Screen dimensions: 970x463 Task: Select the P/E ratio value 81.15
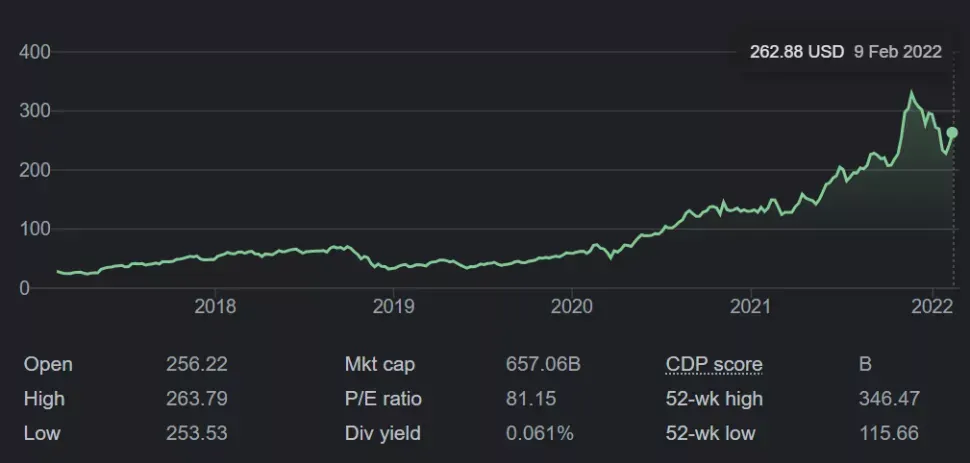click(531, 399)
